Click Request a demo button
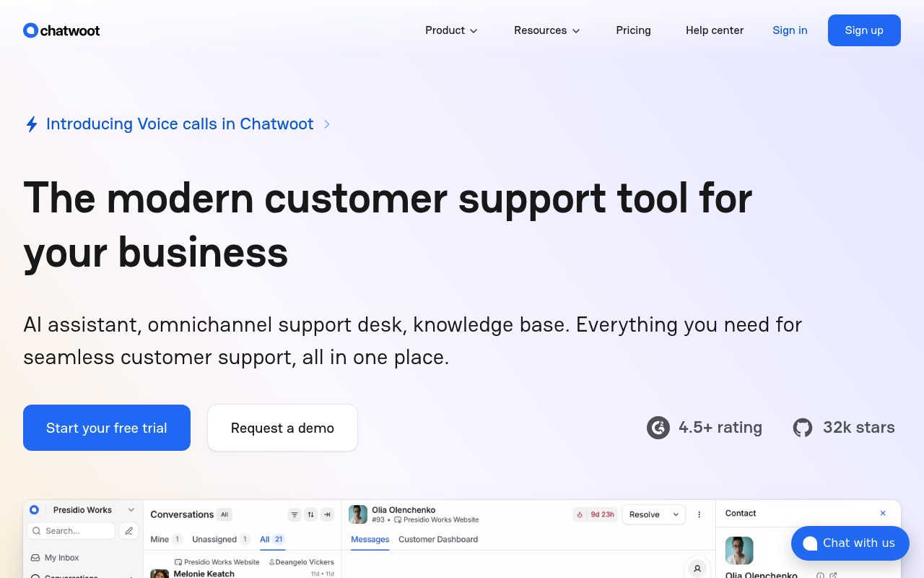924x578 pixels. click(x=282, y=428)
